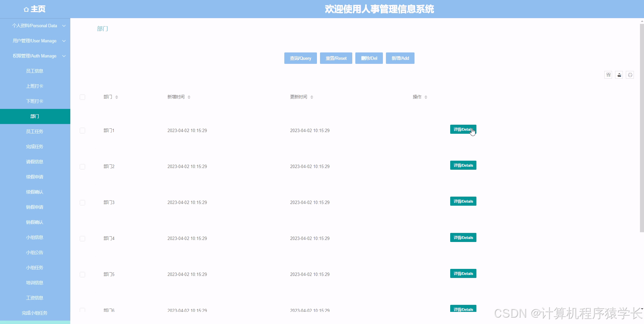Toggle the select-all checkbox in the table header
This screenshot has width=644, height=324.
pos(82,97)
